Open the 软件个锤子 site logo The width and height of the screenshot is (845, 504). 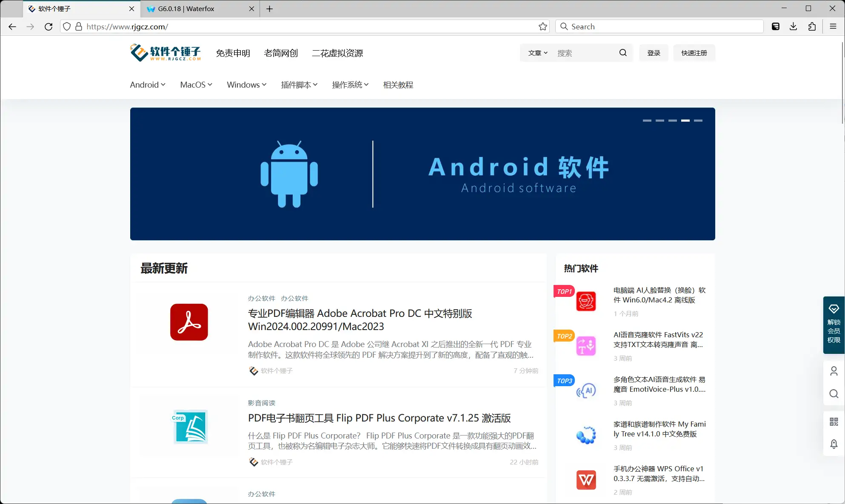pyautogui.click(x=166, y=53)
